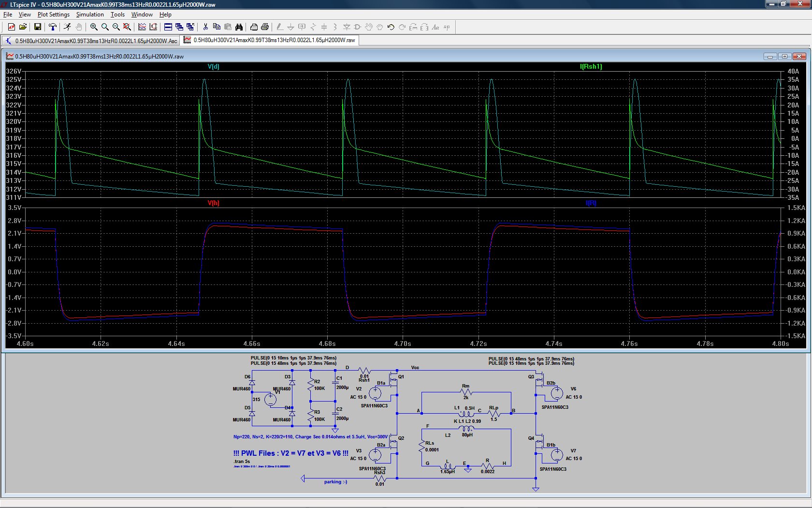Click the I(Rsh1) trace label

(x=591, y=67)
